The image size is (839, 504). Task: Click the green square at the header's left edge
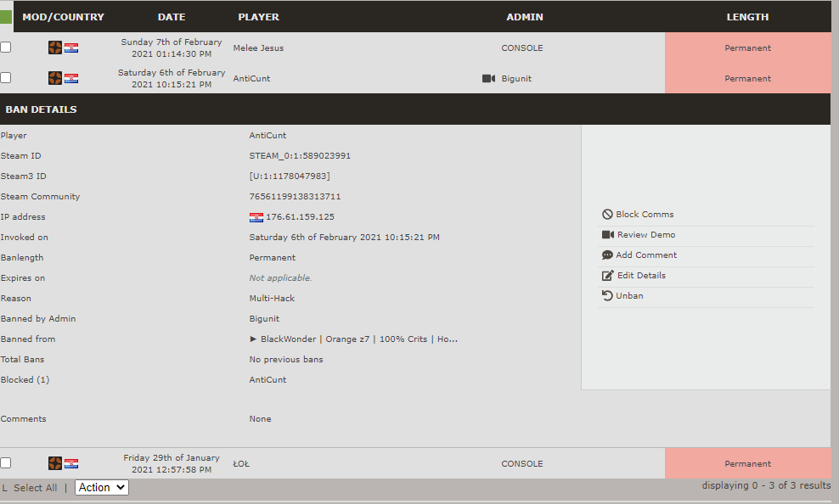click(6, 17)
